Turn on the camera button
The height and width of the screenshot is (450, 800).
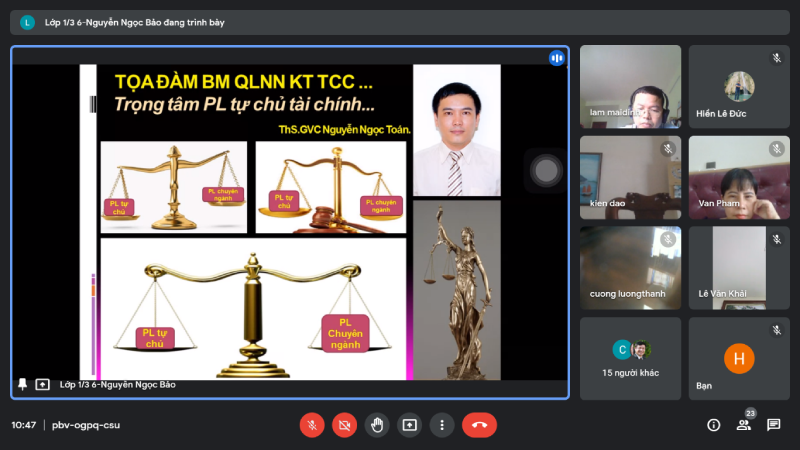click(344, 425)
